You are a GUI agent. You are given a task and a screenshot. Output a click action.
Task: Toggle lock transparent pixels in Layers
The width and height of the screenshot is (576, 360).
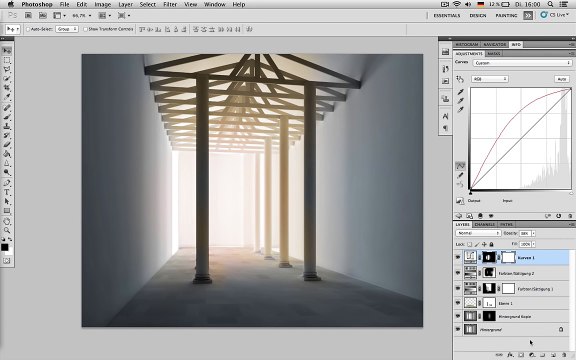pyautogui.click(x=469, y=244)
